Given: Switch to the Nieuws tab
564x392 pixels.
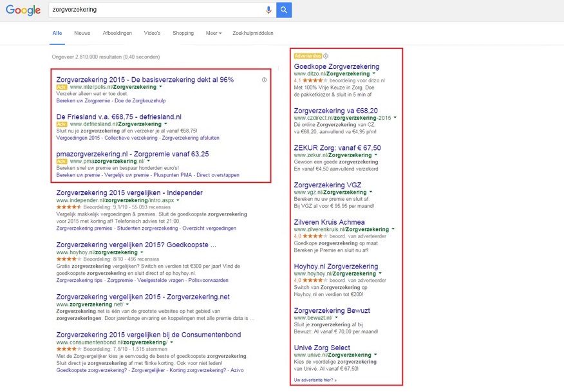Looking at the screenshot, I should [x=82, y=33].
